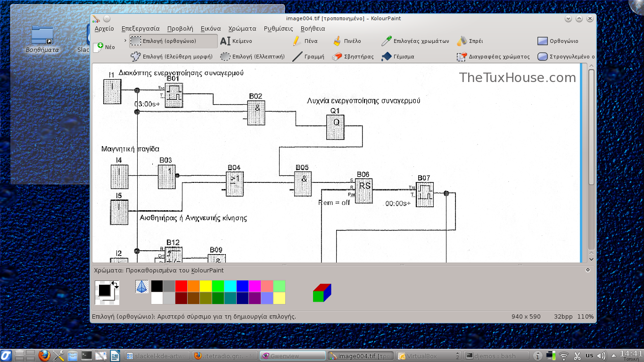Toggle the transparent color pyramid icon
The width and height of the screenshot is (644, 362).
point(141,287)
